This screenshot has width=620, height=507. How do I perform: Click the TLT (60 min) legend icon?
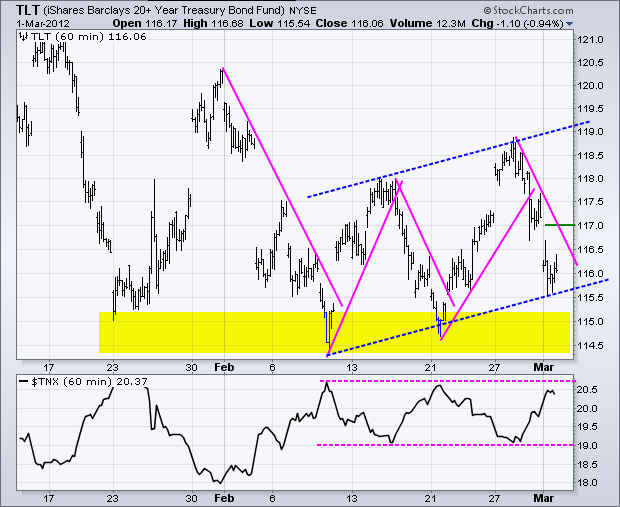pyautogui.click(x=23, y=37)
